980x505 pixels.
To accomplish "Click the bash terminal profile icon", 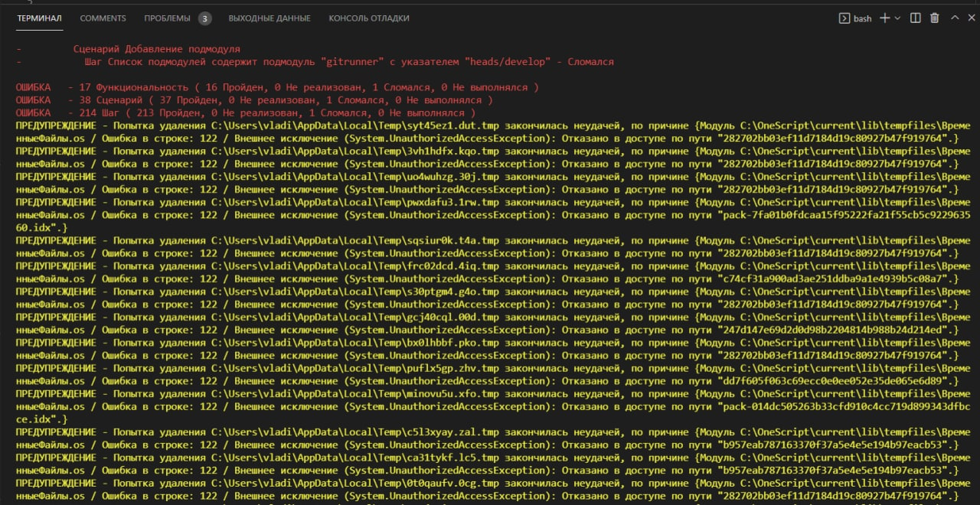I will pos(844,18).
